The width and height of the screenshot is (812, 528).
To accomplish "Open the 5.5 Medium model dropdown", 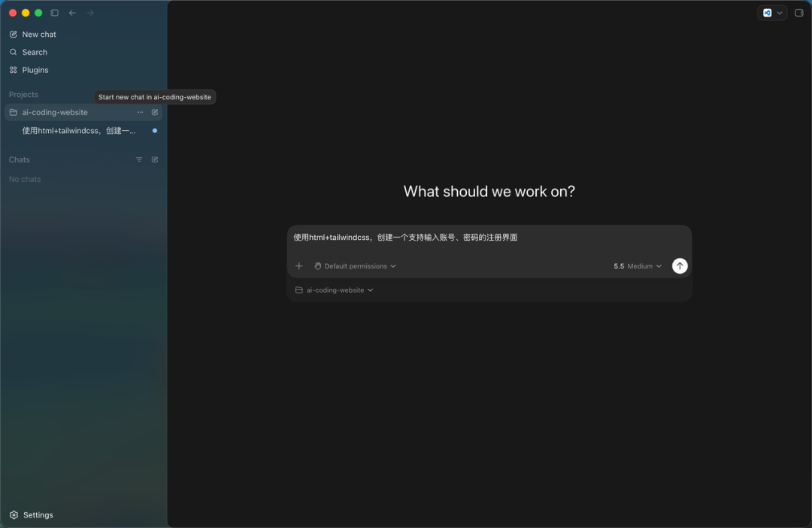I will [x=638, y=266].
